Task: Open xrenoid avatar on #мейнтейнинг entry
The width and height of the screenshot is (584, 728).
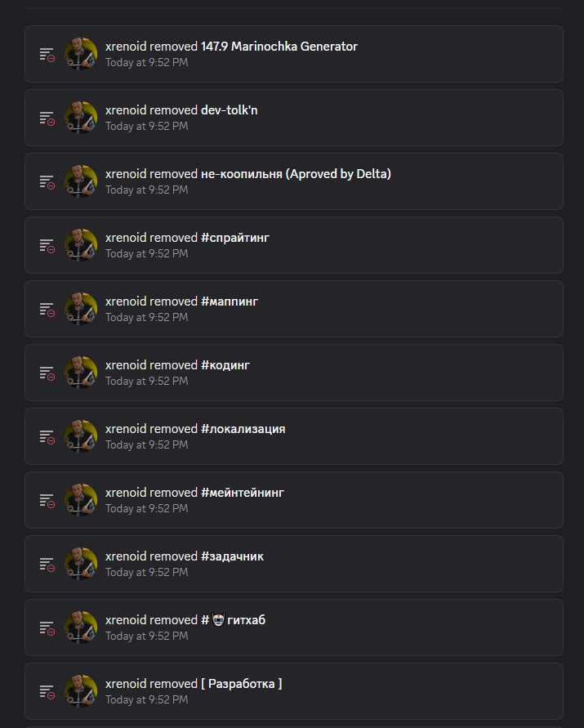Action: click(x=81, y=500)
